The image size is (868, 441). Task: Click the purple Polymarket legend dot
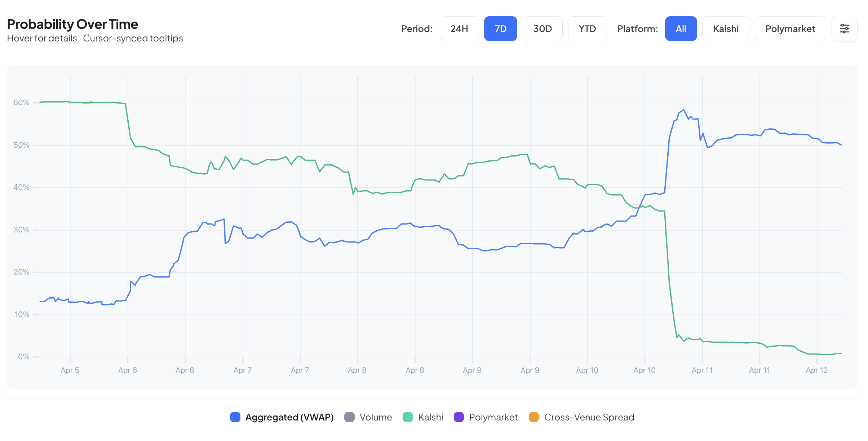459,417
